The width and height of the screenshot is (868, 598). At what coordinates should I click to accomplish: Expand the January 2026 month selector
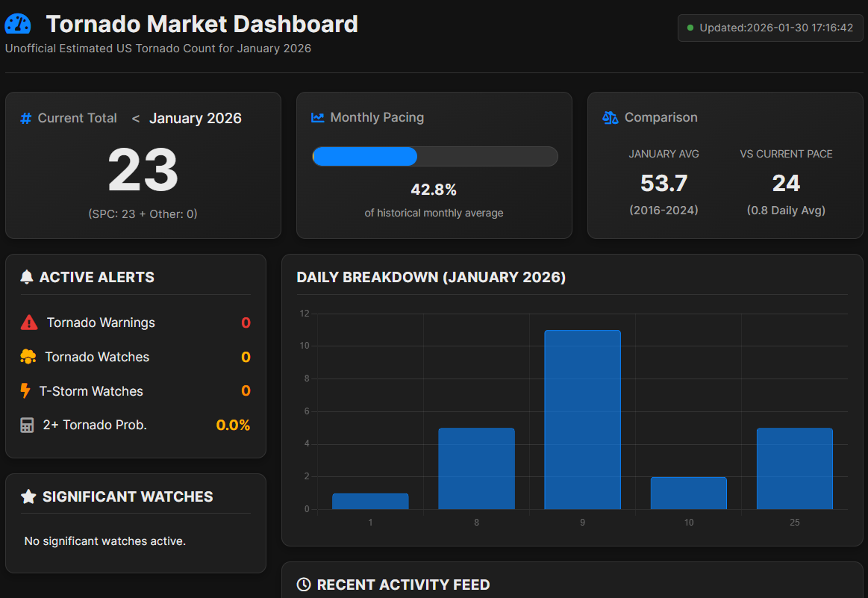point(196,118)
